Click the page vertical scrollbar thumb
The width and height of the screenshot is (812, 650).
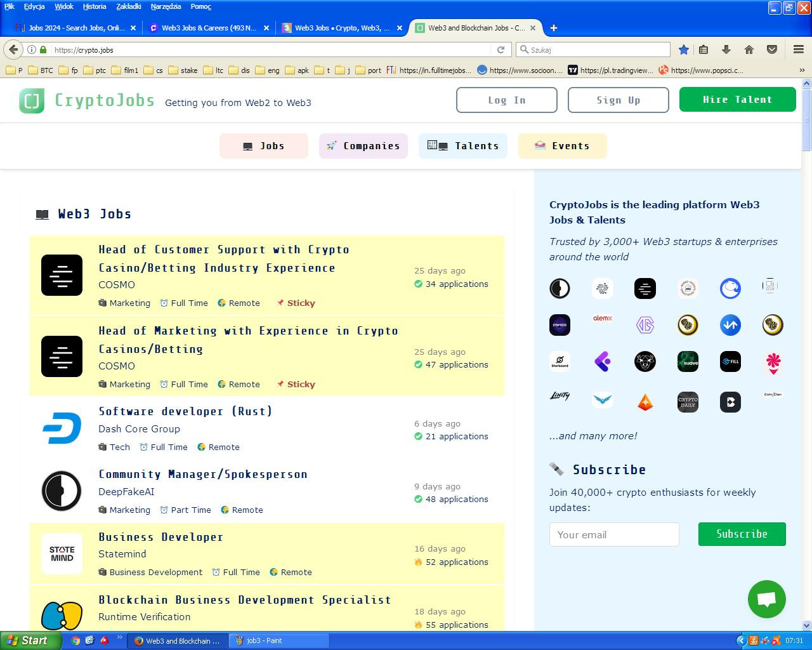pos(807,120)
